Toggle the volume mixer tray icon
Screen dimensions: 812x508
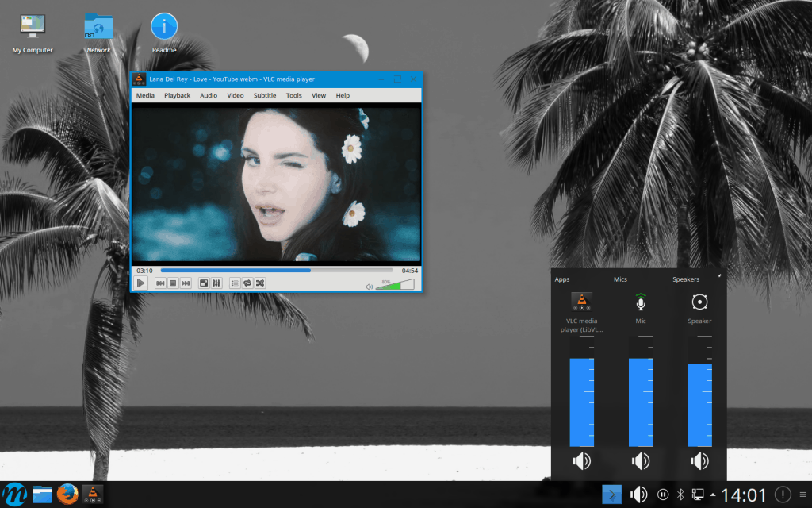[x=638, y=495]
